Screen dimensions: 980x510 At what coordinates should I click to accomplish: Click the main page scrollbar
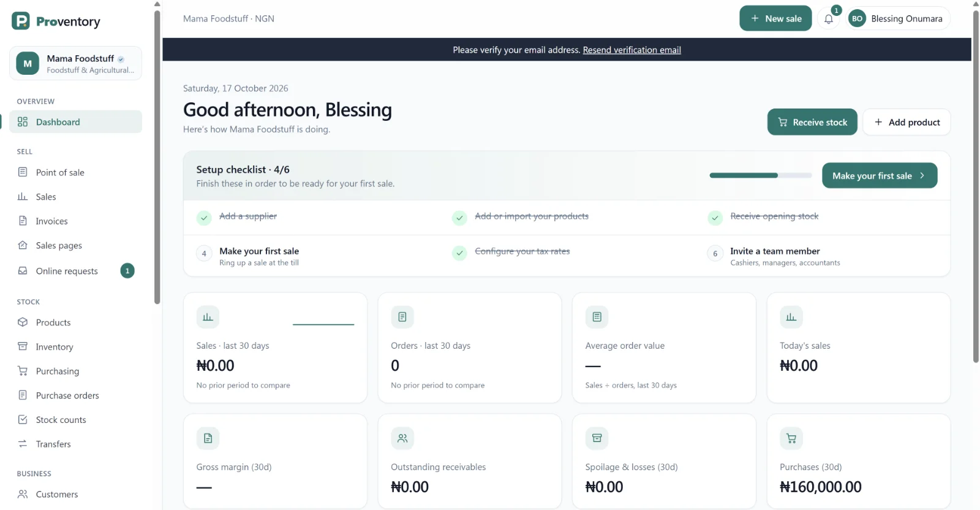976,186
